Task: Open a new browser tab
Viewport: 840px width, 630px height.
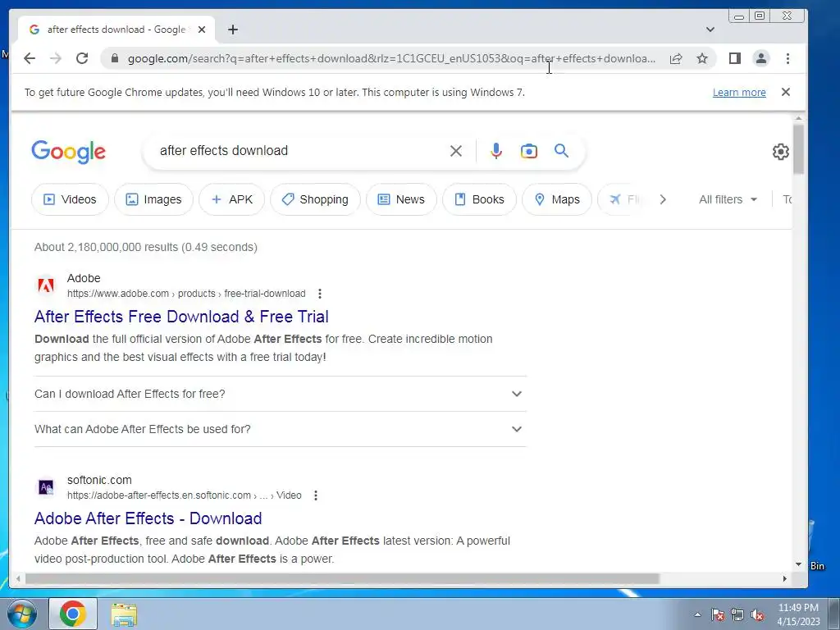Action: point(232,30)
